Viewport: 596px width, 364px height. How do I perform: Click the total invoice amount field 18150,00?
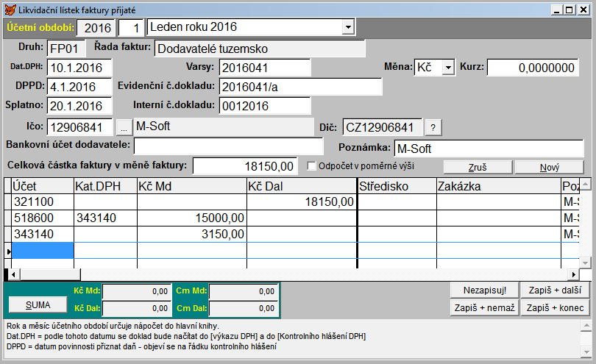pyautogui.click(x=245, y=166)
